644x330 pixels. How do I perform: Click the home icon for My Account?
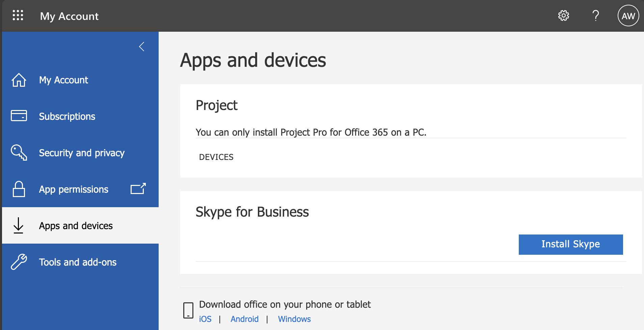point(19,80)
